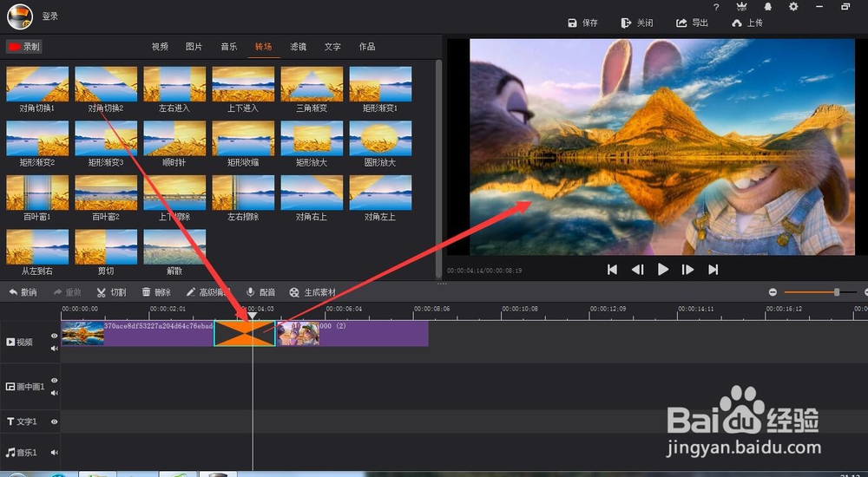Open the 文字 text tab
This screenshot has width=868, height=477.
[332, 47]
